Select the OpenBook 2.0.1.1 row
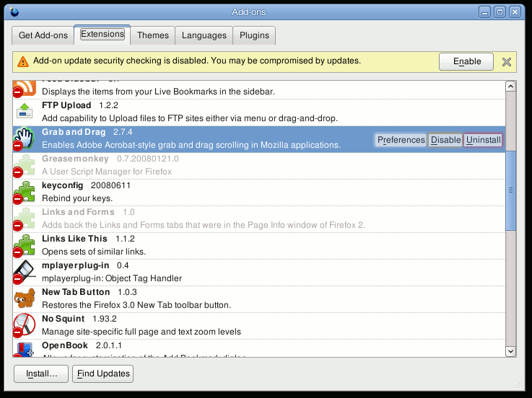 (x=259, y=348)
